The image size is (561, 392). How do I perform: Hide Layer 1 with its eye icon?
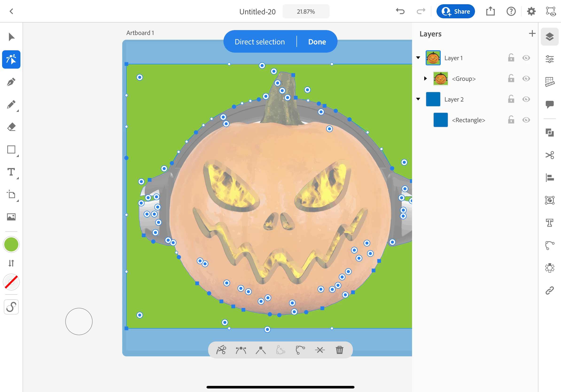[x=526, y=58]
